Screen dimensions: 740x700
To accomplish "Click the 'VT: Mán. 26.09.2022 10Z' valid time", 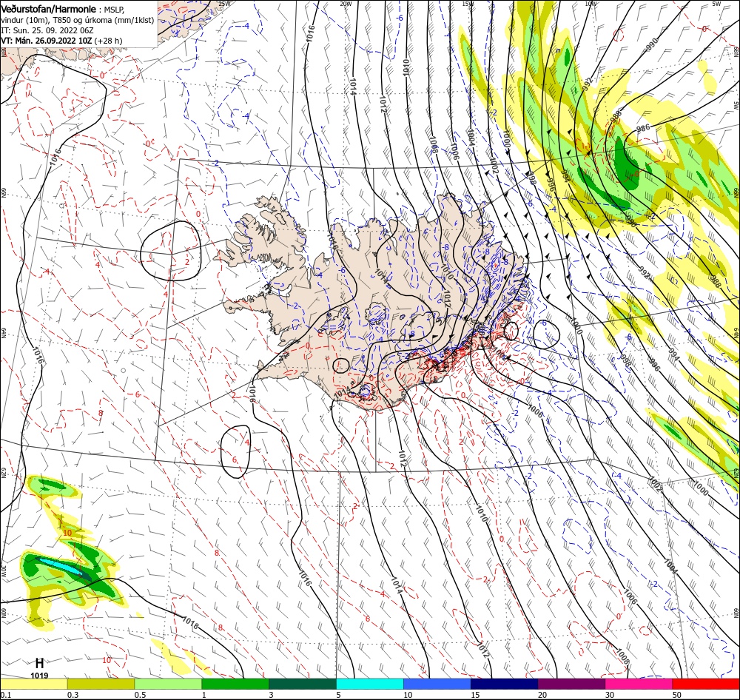I will [x=46, y=41].
